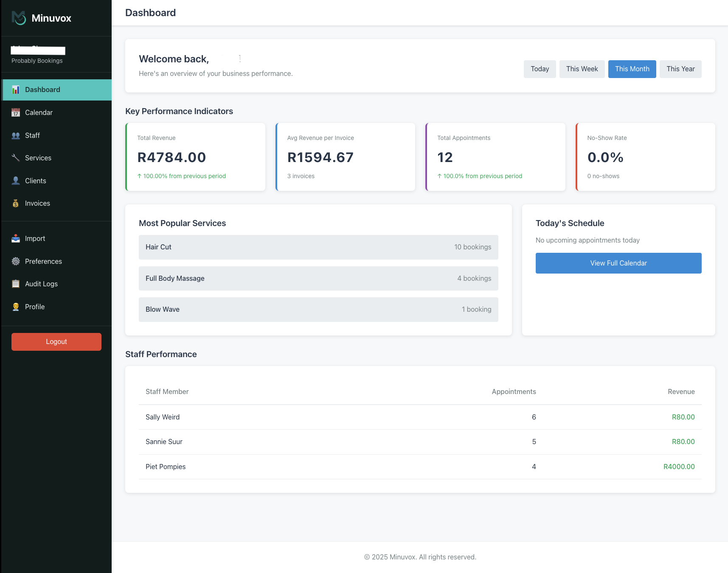Select the Hair Cut service row
The width and height of the screenshot is (728, 573).
click(318, 247)
